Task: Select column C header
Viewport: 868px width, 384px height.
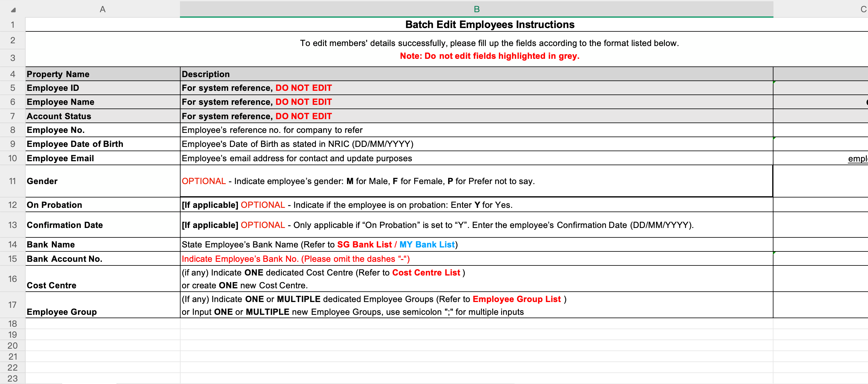Action: pyautogui.click(x=863, y=9)
